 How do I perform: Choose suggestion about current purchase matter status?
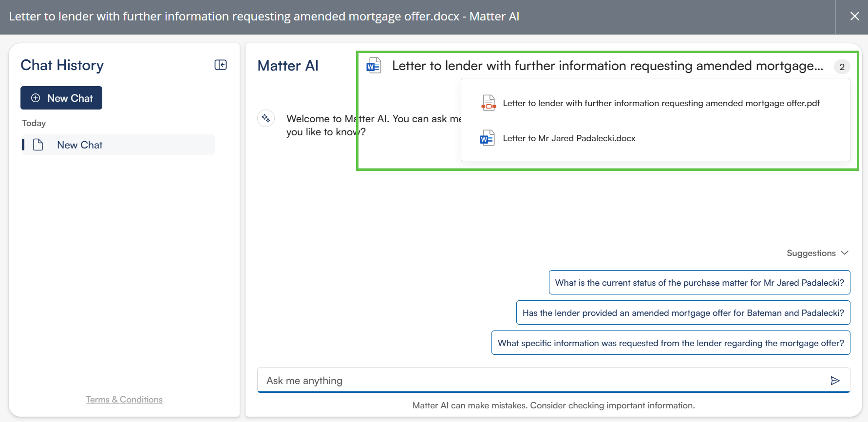(x=699, y=283)
